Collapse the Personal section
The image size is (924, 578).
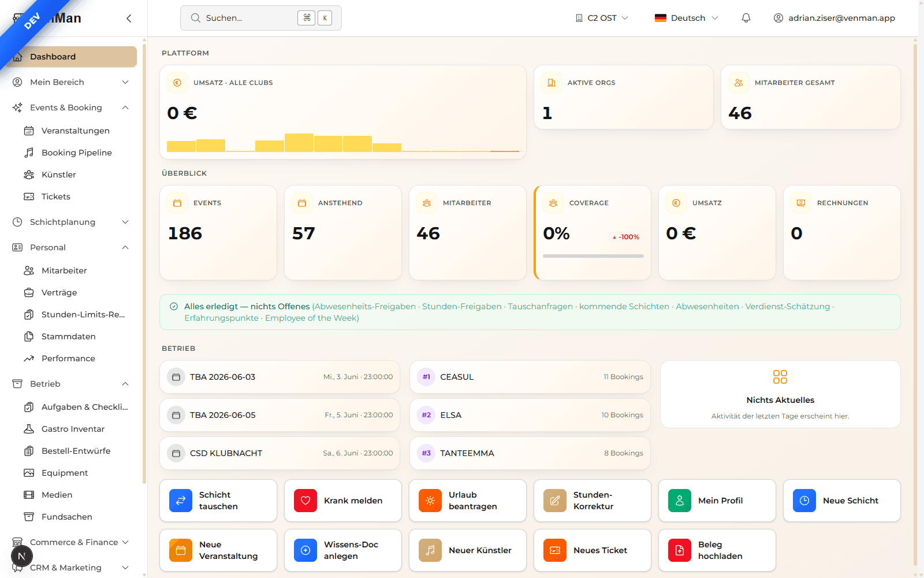(70, 247)
